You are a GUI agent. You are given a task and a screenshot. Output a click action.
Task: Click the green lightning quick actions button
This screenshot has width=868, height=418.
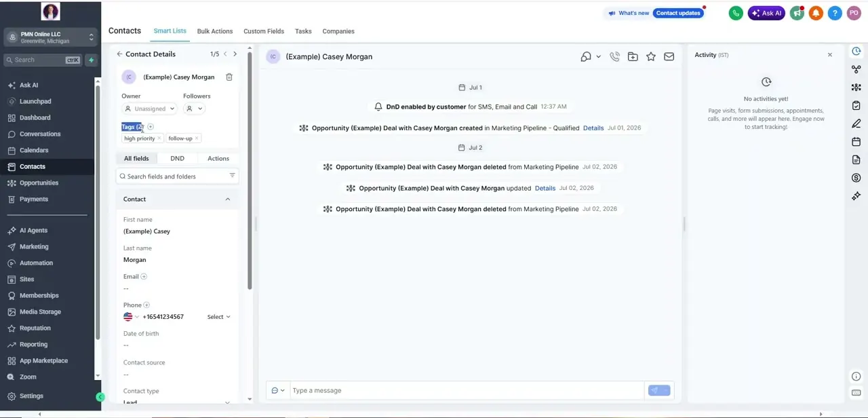coord(92,60)
